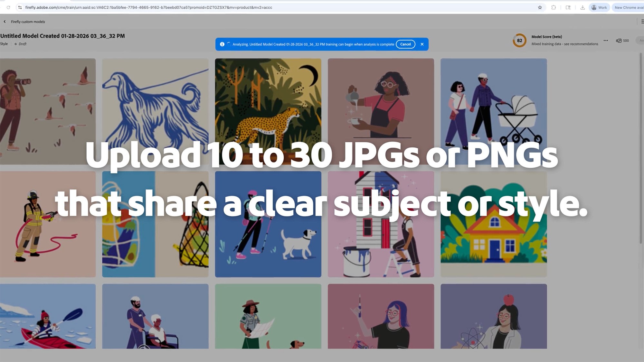Cancel the model analysis
The width and height of the screenshot is (644, 362).
point(405,44)
